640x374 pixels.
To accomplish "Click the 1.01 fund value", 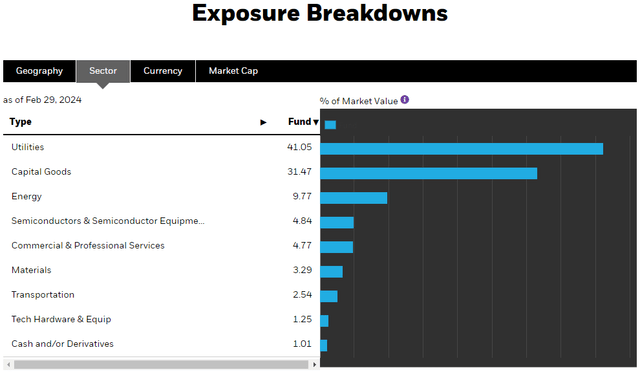I will pyautogui.click(x=302, y=344).
